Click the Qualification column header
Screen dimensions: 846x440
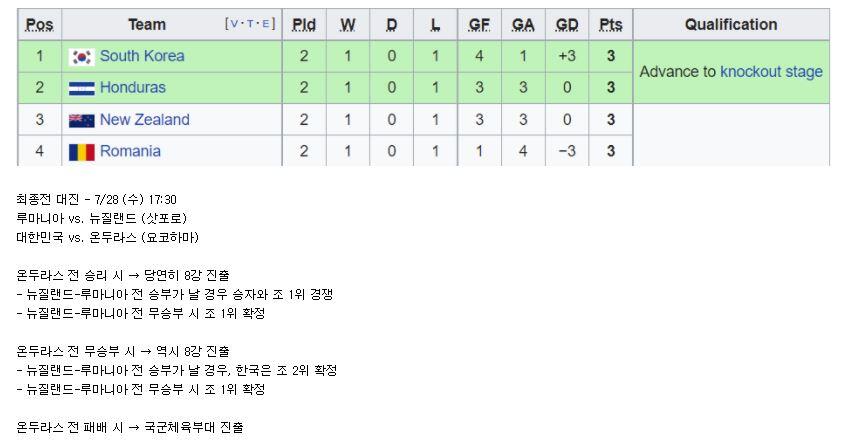click(731, 25)
